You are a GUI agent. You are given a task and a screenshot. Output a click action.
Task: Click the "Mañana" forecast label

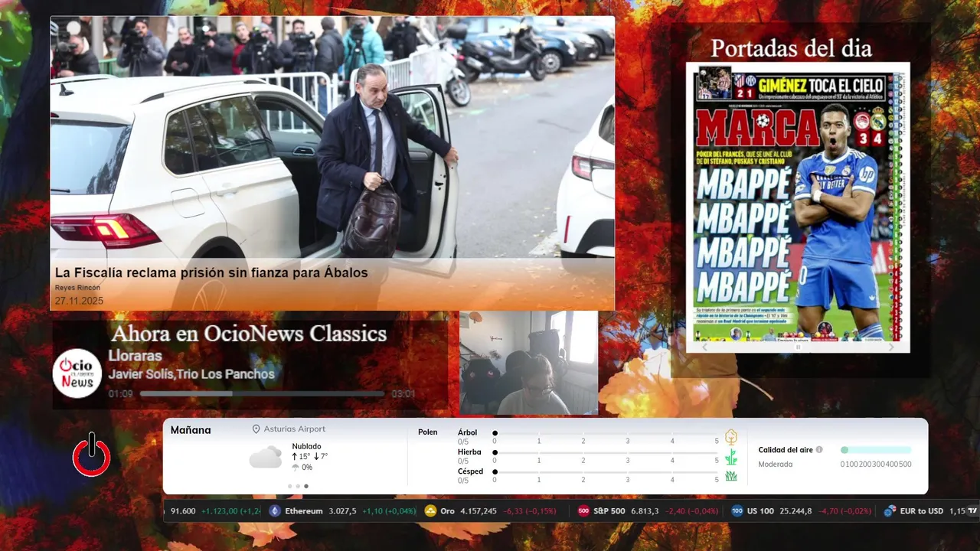pos(191,430)
